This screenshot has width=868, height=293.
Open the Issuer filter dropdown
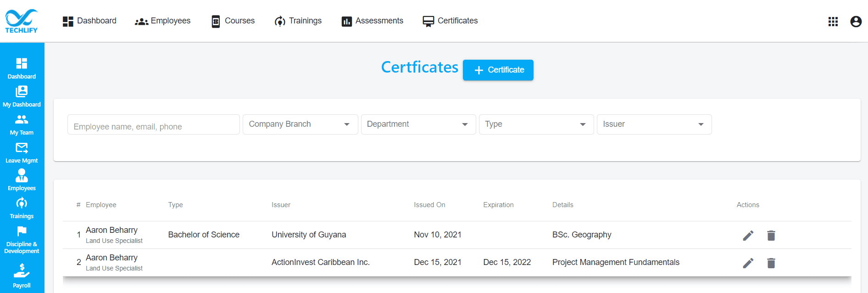click(654, 124)
